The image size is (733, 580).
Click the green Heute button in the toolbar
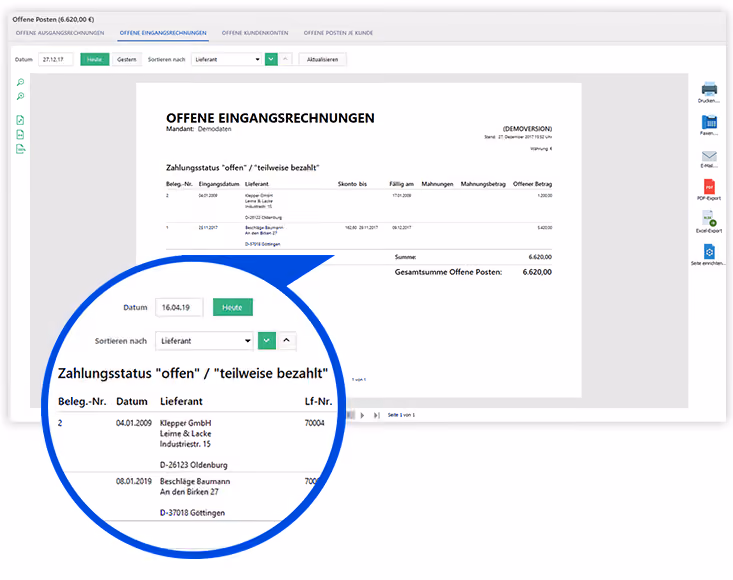click(x=94, y=59)
